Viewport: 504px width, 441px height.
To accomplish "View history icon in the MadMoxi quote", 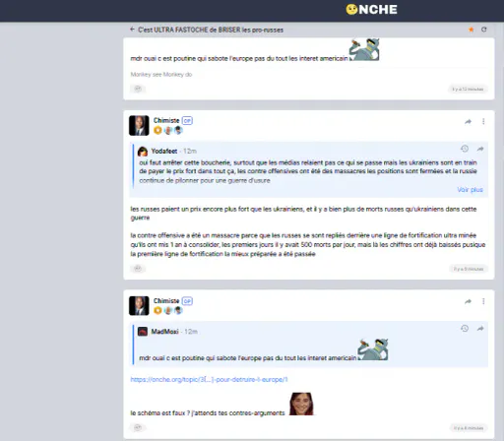I will point(465,329).
